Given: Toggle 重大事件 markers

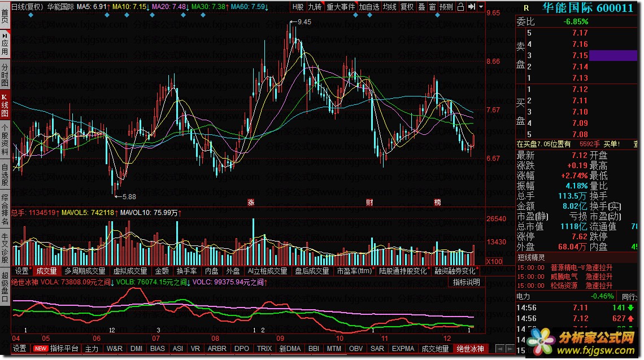Looking at the screenshot, I should [x=341, y=7].
